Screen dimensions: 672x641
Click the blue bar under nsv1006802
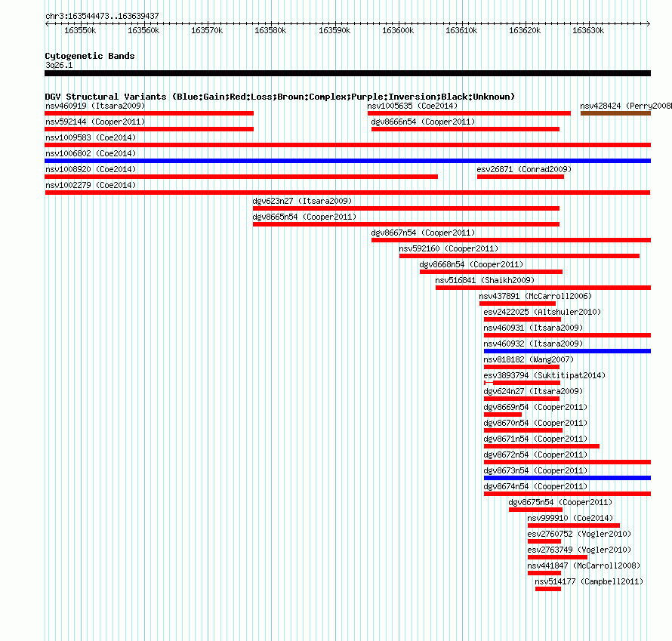pos(347,161)
